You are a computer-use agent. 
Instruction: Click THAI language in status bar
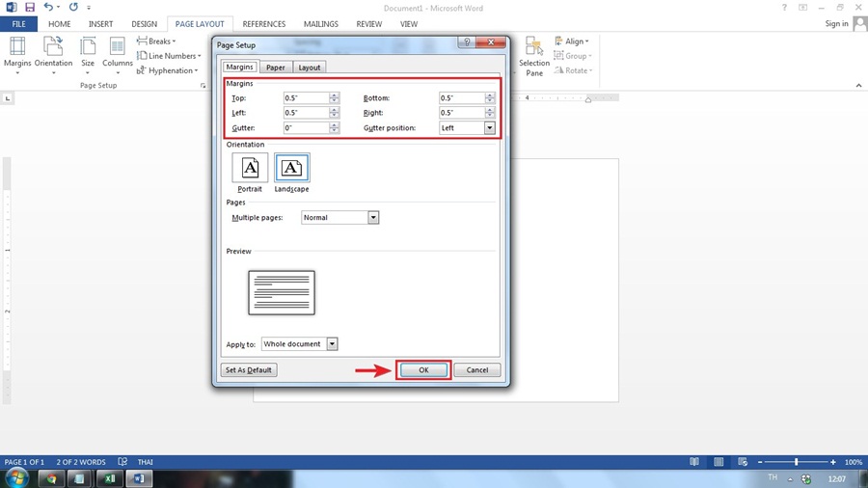[145, 461]
